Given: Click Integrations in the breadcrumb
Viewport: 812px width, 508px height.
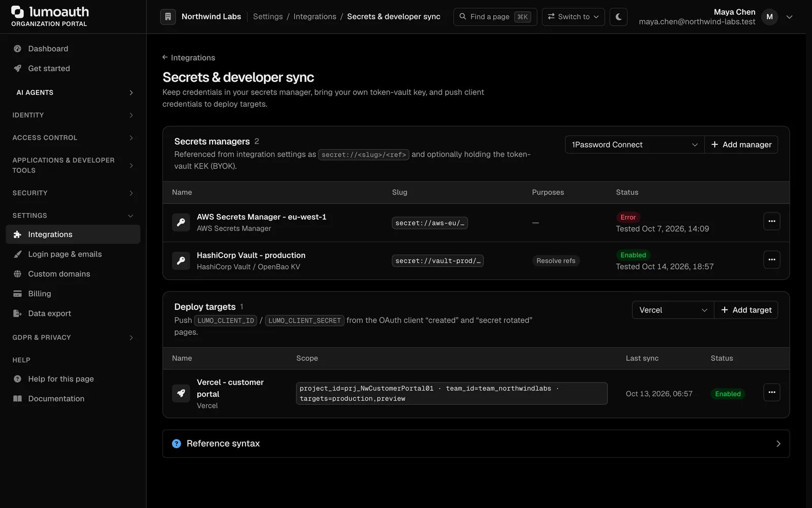Looking at the screenshot, I should (315, 17).
